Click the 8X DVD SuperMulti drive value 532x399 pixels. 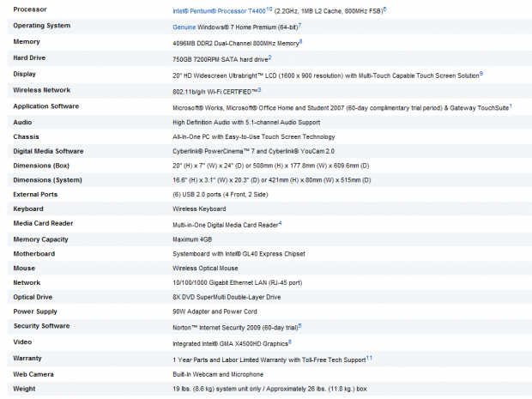pyautogui.click(x=227, y=297)
